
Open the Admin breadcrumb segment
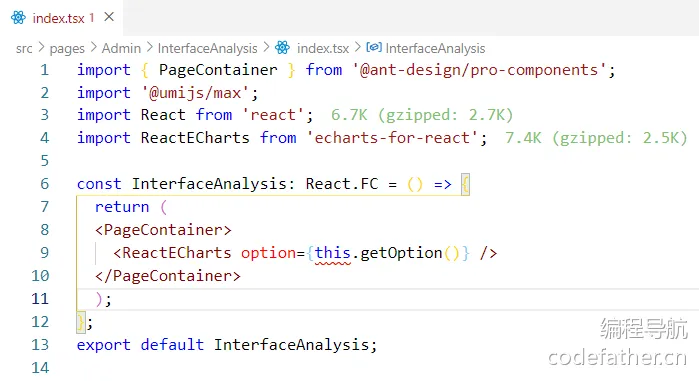(x=121, y=48)
